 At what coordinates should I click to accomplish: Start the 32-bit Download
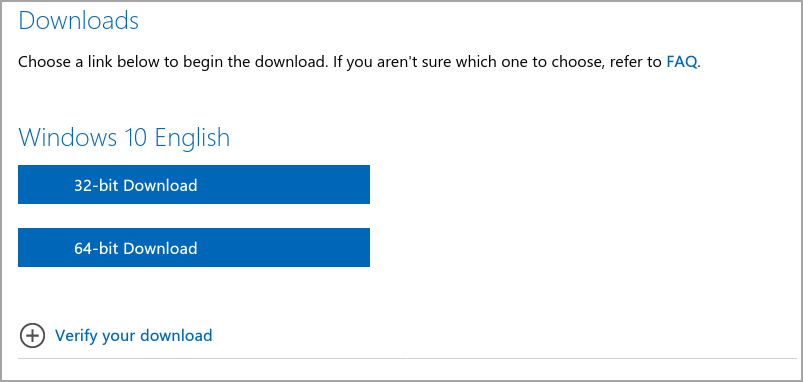(194, 184)
